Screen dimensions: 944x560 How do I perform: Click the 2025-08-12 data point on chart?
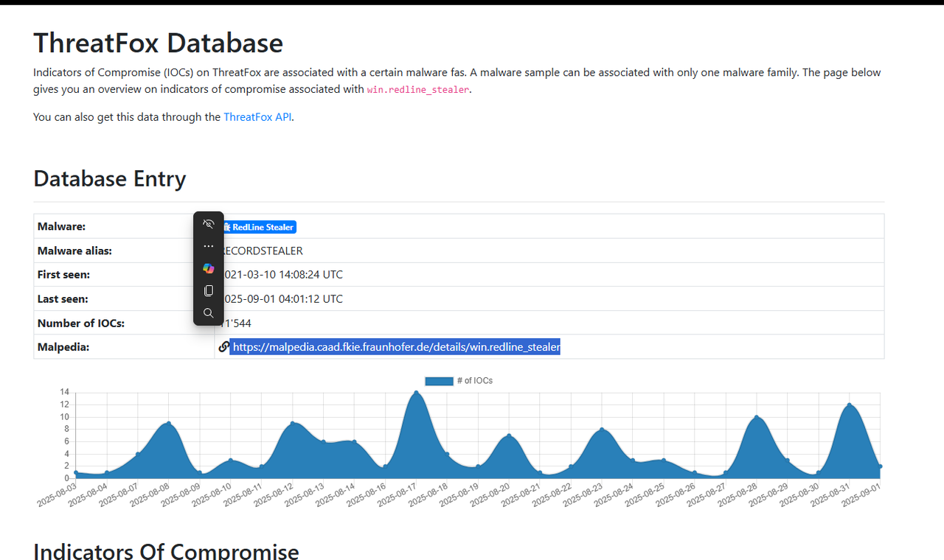click(293, 424)
